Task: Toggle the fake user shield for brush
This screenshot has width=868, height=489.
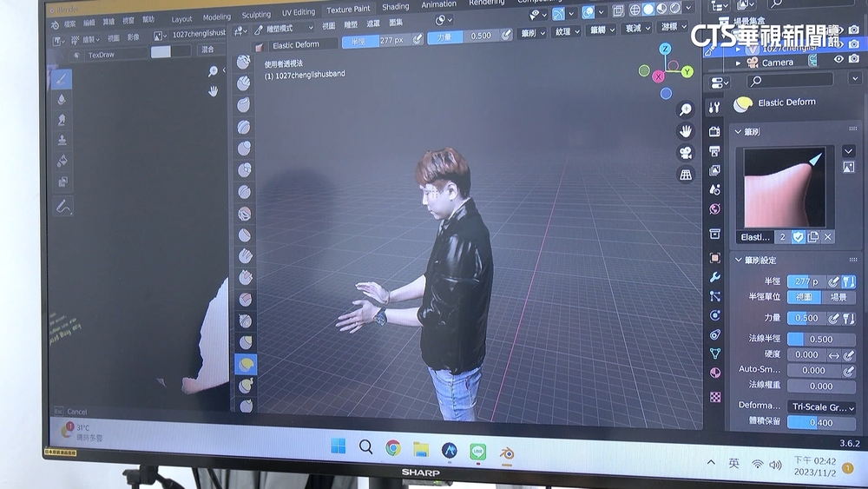Action: click(798, 237)
